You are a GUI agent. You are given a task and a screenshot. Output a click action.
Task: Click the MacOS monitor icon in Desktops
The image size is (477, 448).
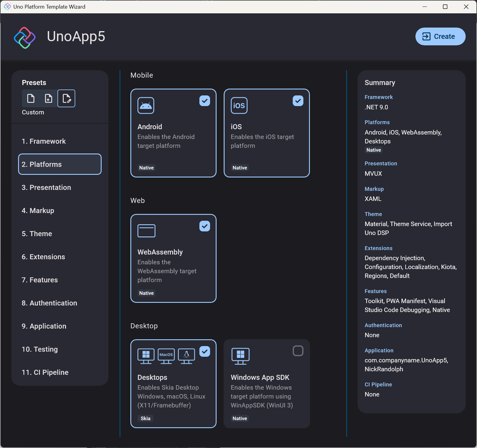[166, 356]
